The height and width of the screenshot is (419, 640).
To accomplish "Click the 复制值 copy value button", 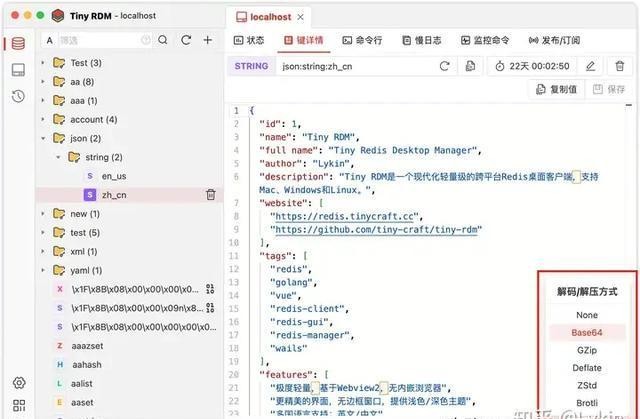I will 557,89.
